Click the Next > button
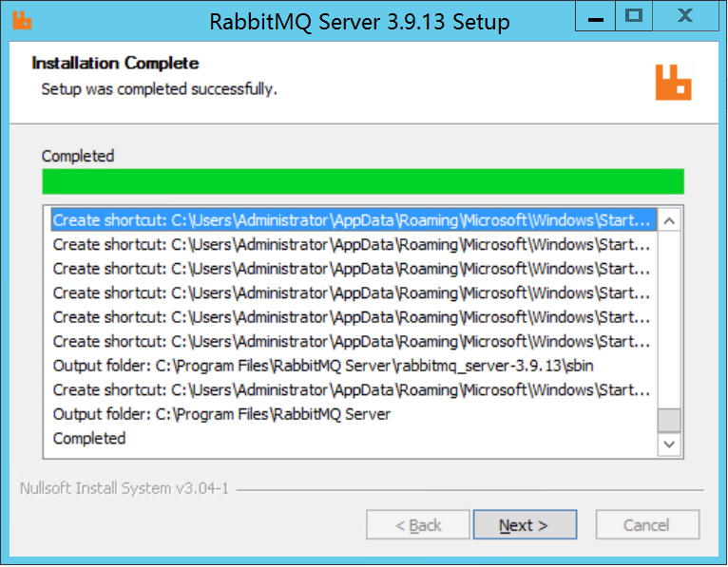The width and height of the screenshot is (728, 567). coord(525,525)
